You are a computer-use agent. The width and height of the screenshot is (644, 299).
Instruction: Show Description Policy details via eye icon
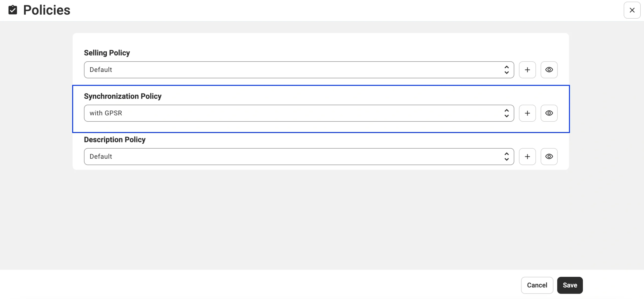(549, 156)
